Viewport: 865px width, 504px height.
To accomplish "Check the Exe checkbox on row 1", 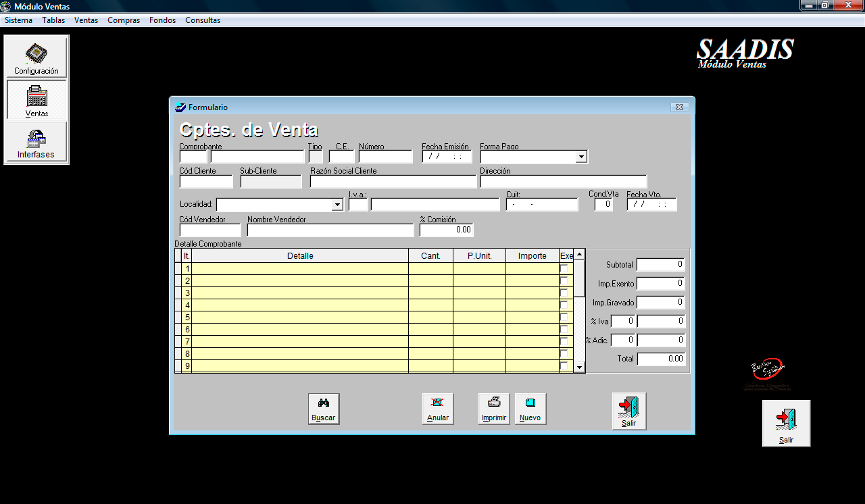I will [x=564, y=269].
